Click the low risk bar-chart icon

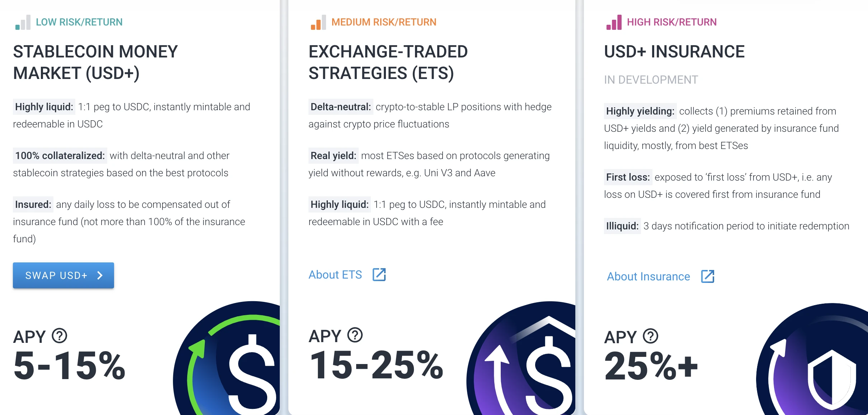[23, 23]
